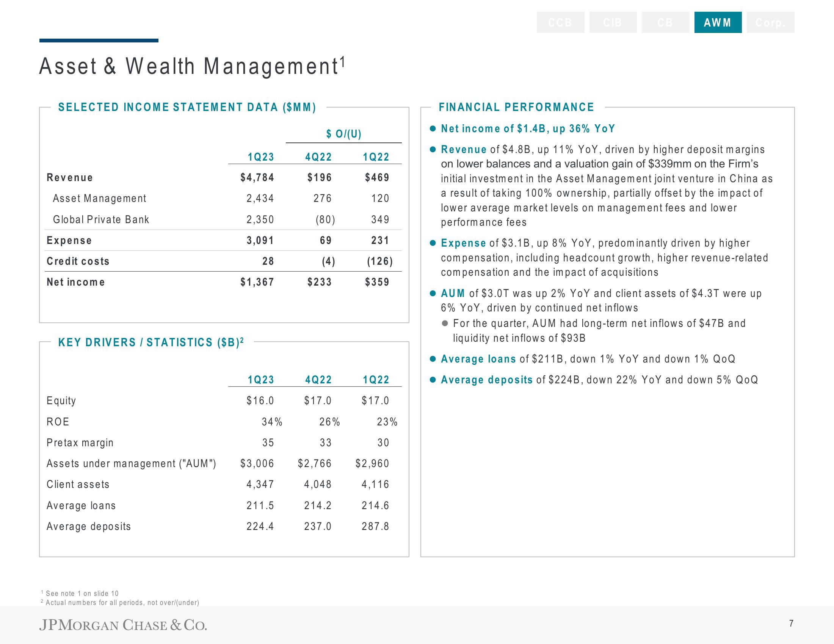Select Net income value $1,367

pos(257,282)
